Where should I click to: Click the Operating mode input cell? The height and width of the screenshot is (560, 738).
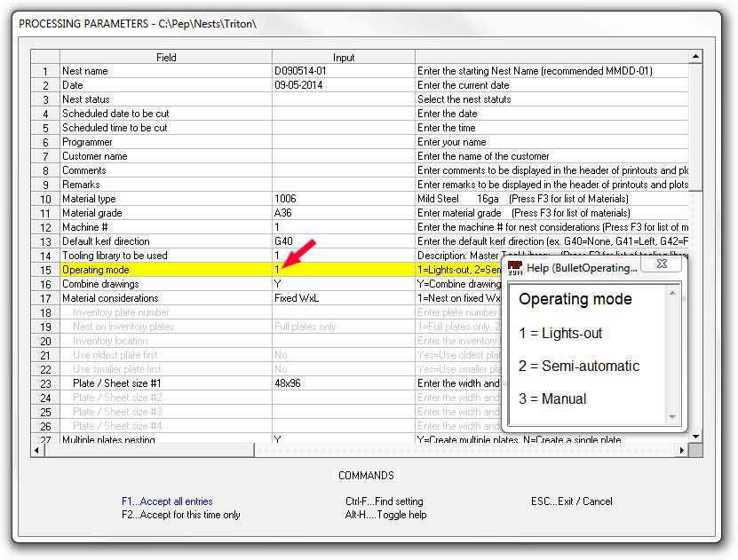(343, 270)
